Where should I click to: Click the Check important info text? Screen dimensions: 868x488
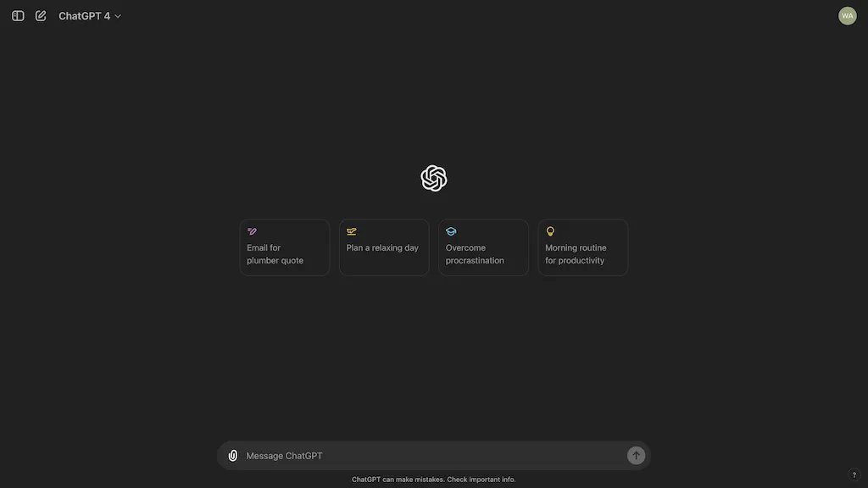coord(481,480)
